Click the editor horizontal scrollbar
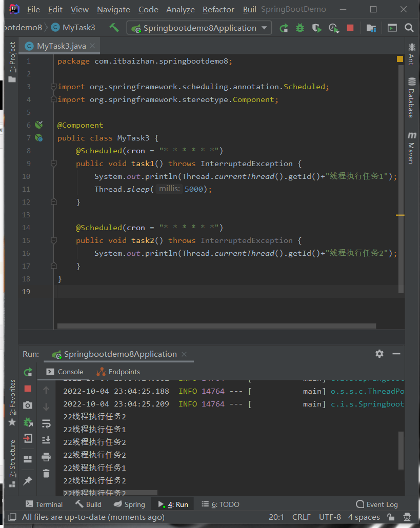The image size is (420, 528). pos(216,326)
